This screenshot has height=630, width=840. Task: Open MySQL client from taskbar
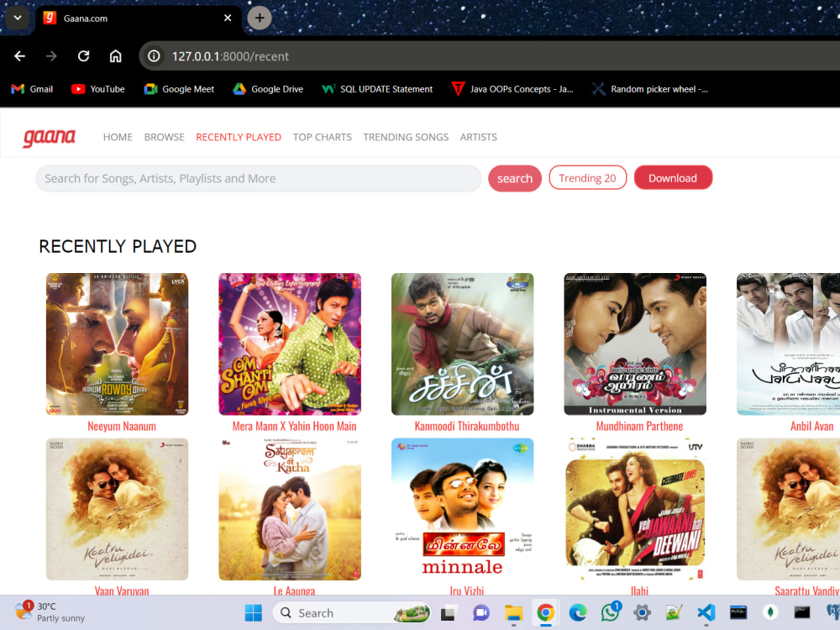pyautogui.click(x=738, y=613)
